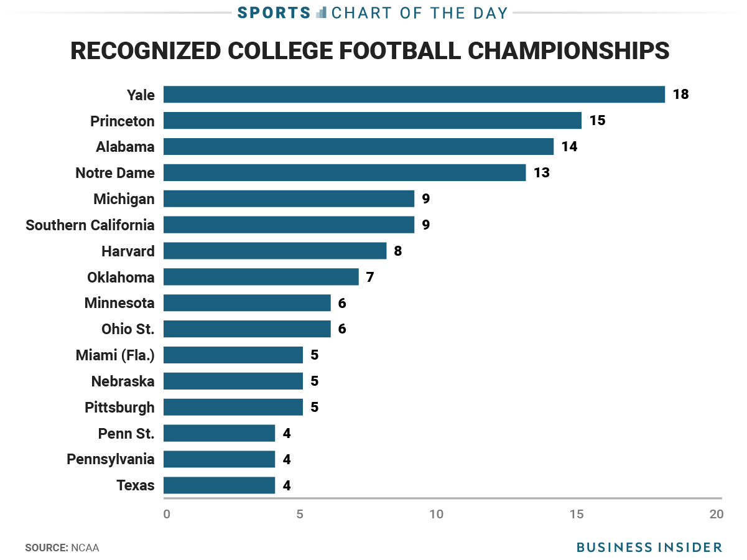The width and height of the screenshot is (747, 560).
Task: Click the SOURCE: NCAA text
Action: tap(62, 548)
